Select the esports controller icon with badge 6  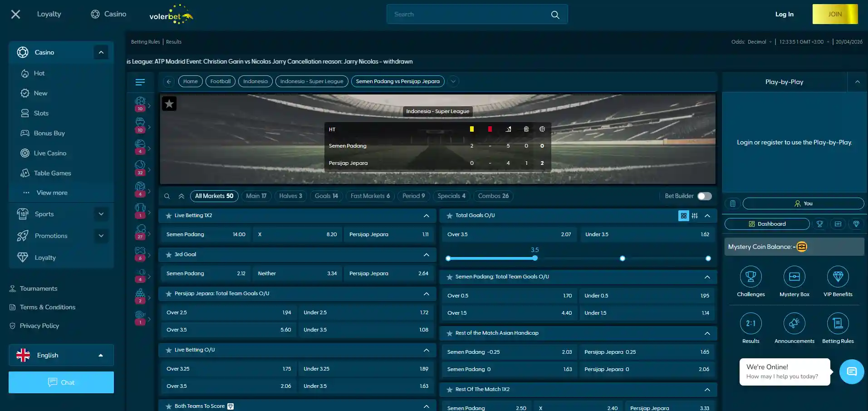click(x=140, y=253)
